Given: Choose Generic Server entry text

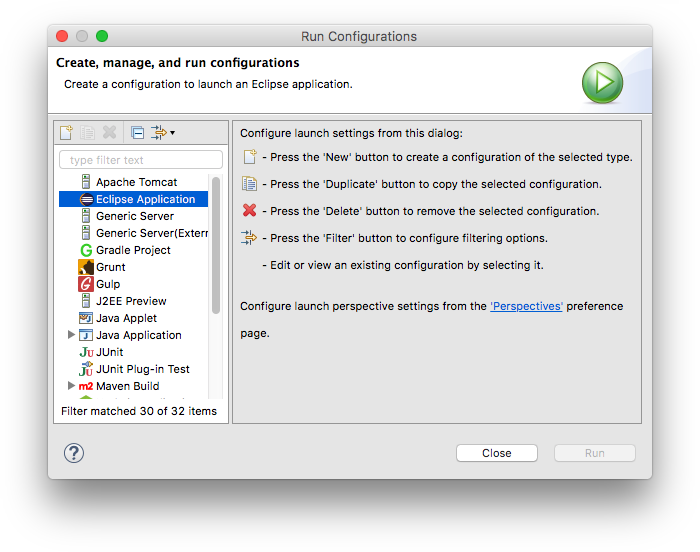Looking at the screenshot, I should [x=135, y=216].
